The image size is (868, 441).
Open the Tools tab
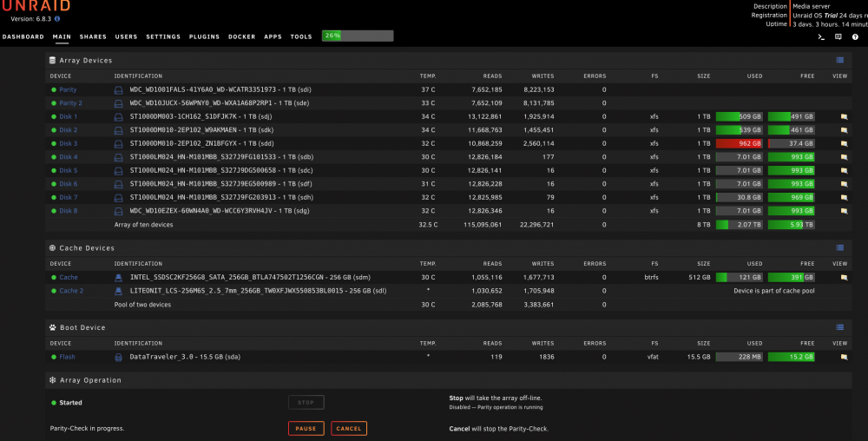[301, 36]
